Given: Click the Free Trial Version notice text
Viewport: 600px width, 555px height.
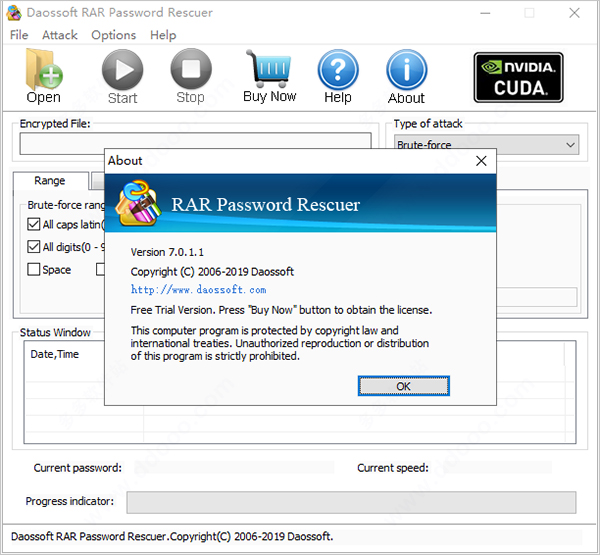Looking at the screenshot, I should [x=281, y=310].
